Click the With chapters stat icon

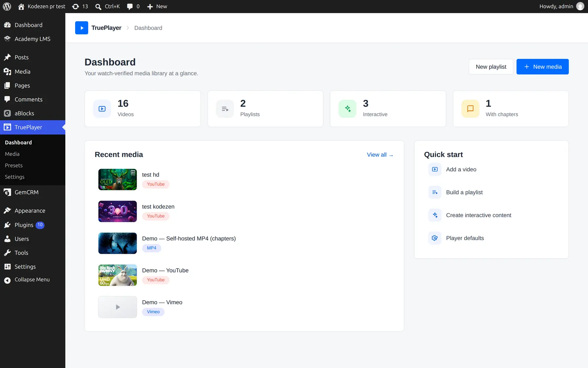(470, 109)
